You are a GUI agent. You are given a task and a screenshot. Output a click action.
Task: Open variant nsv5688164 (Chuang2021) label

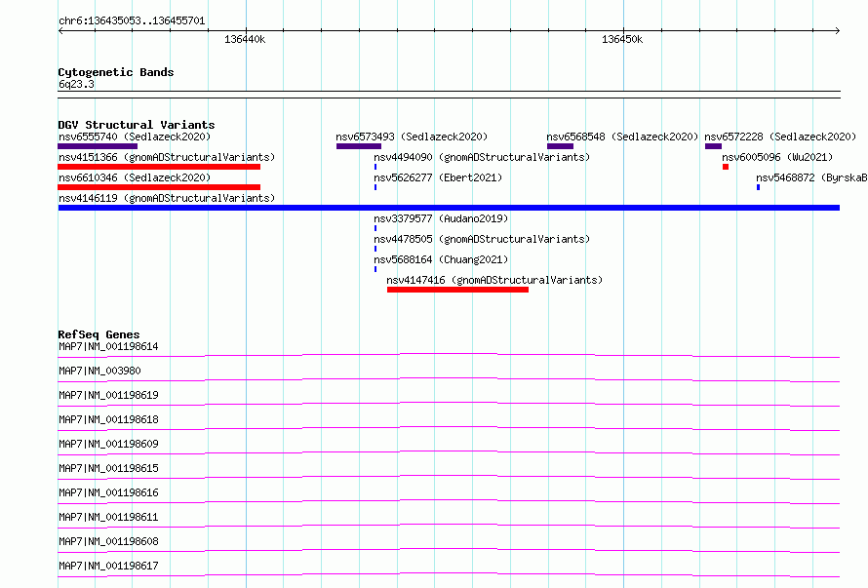point(441,259)
